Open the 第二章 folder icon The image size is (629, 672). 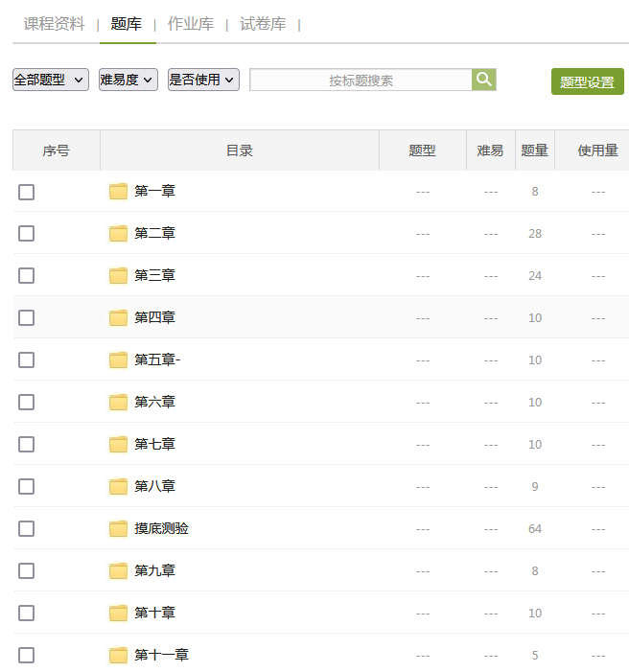pyautogui.click(x=118, y=233)
